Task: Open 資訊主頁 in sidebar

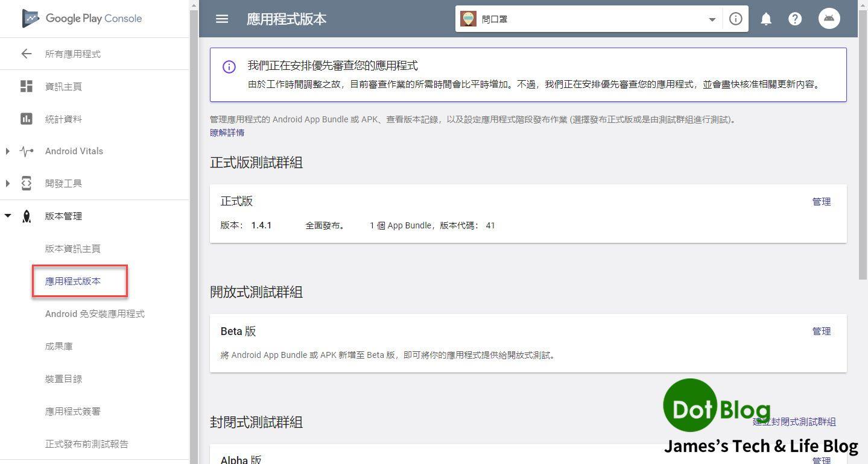Action: (x=63, y=87)
